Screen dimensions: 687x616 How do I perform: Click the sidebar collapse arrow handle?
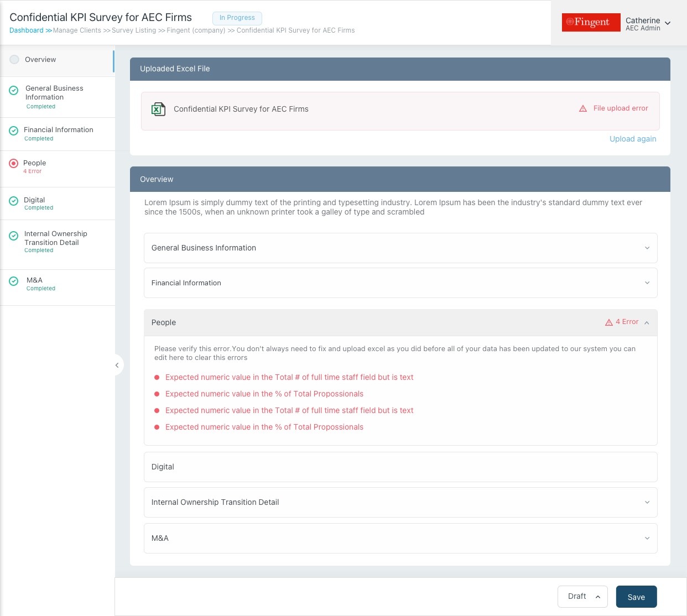point(117,365)
